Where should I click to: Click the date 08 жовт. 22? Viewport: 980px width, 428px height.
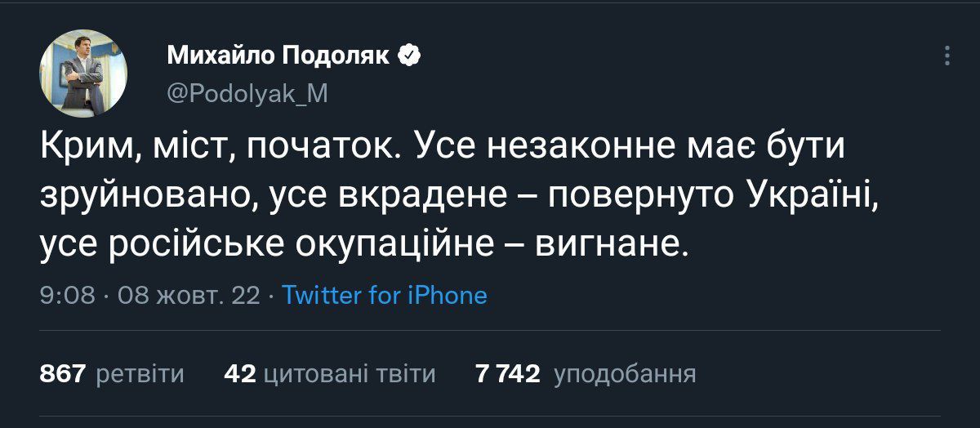pos(189,295)
